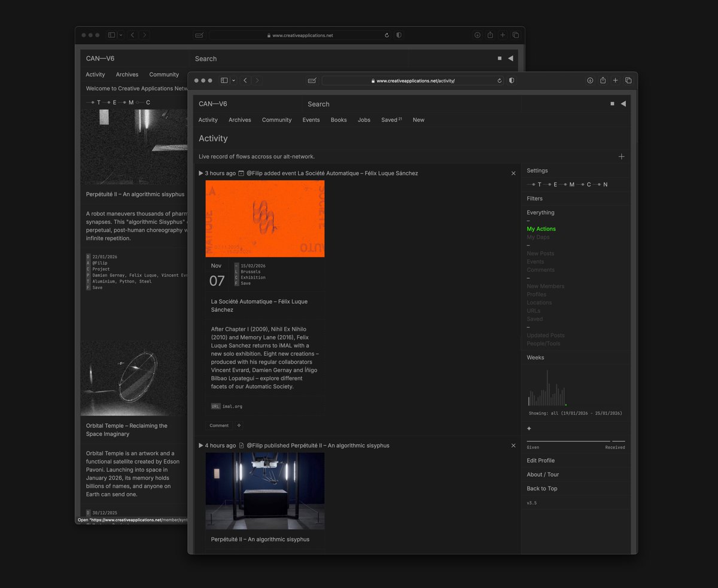
Task: Click the calendar icon before the @Filip event entry
Action: [x=241, y=173]
